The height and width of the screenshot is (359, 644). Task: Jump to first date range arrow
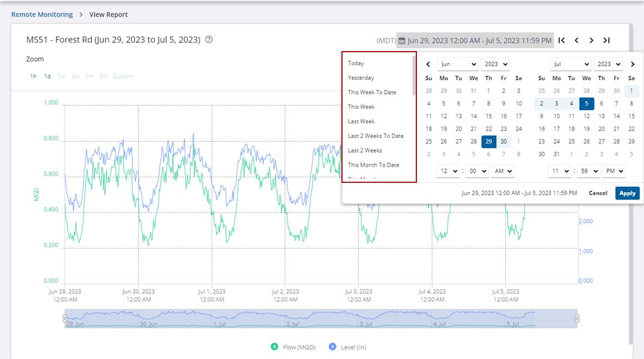click(562, 40)
